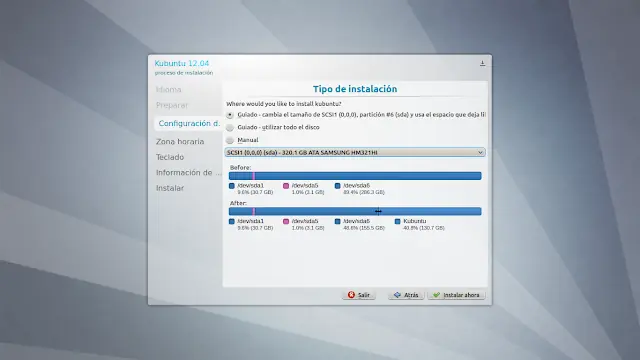Open the Preparar step in sidebar

point(172,105)
